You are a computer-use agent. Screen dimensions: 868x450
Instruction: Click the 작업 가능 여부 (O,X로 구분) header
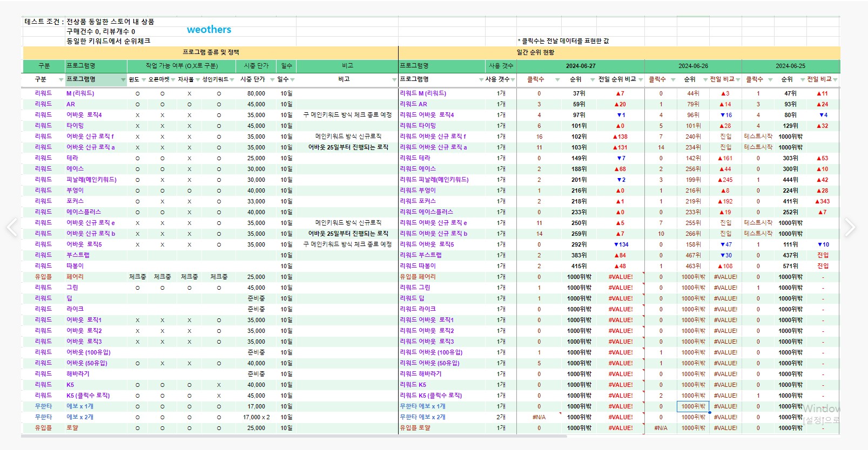(181, 66)
